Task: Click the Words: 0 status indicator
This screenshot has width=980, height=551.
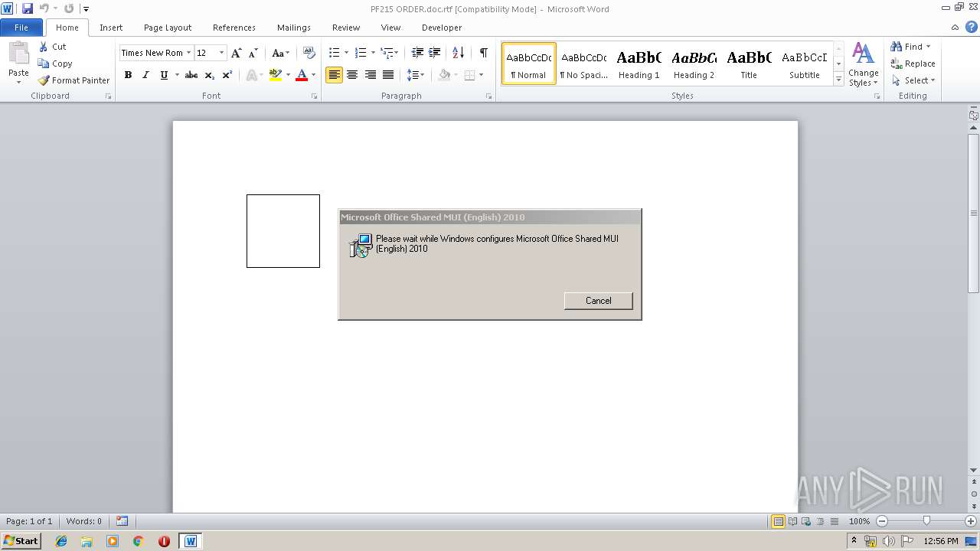Action: (83, 521)
